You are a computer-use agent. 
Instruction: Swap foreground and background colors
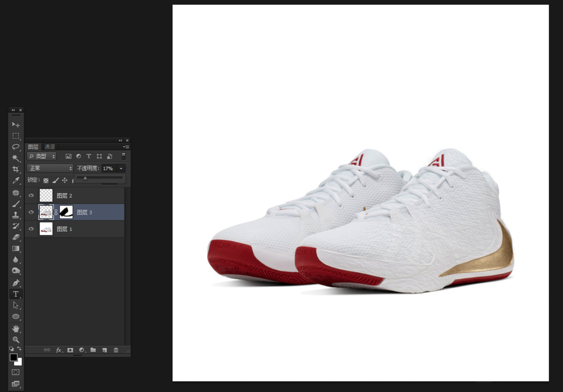click(19, 349)
